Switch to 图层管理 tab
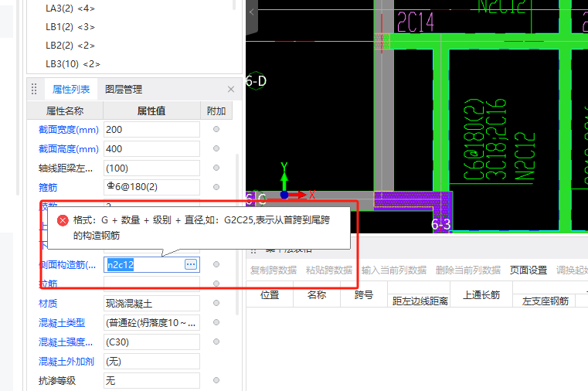Viewport: 588px width, 391px height. pos(124,89)
